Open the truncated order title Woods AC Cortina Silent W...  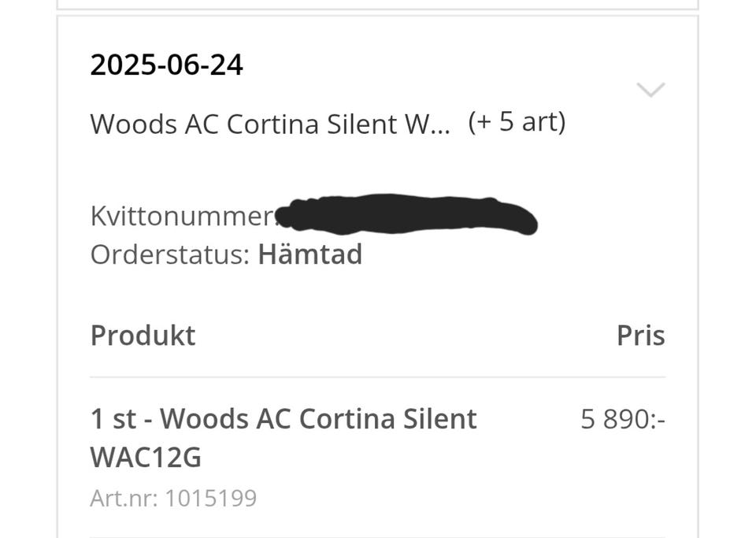(270, 124)
